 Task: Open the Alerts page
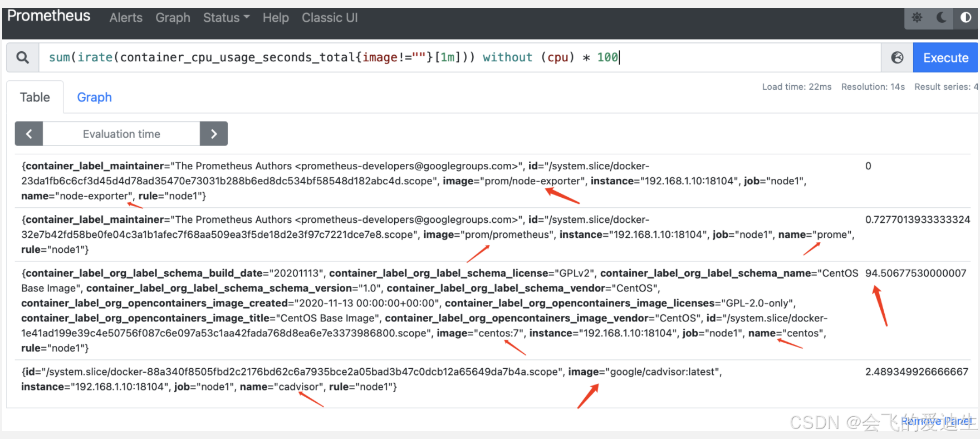pyautogui.click(x=126, y=18)
